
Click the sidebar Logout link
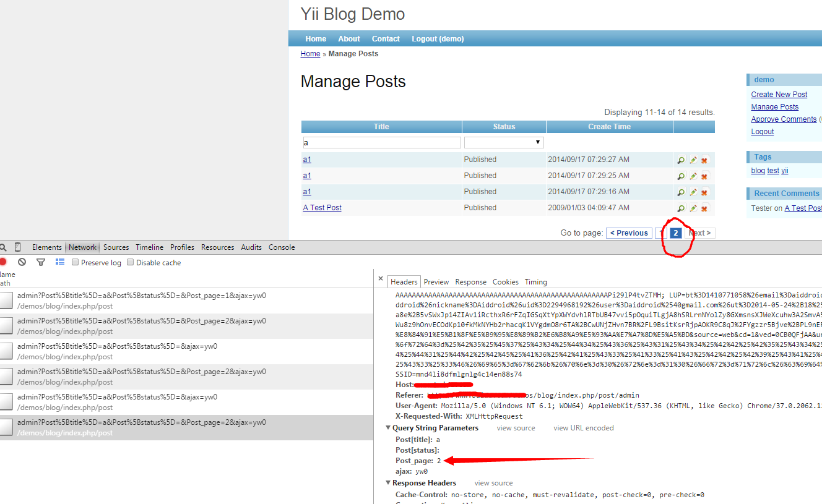point(763,132)
